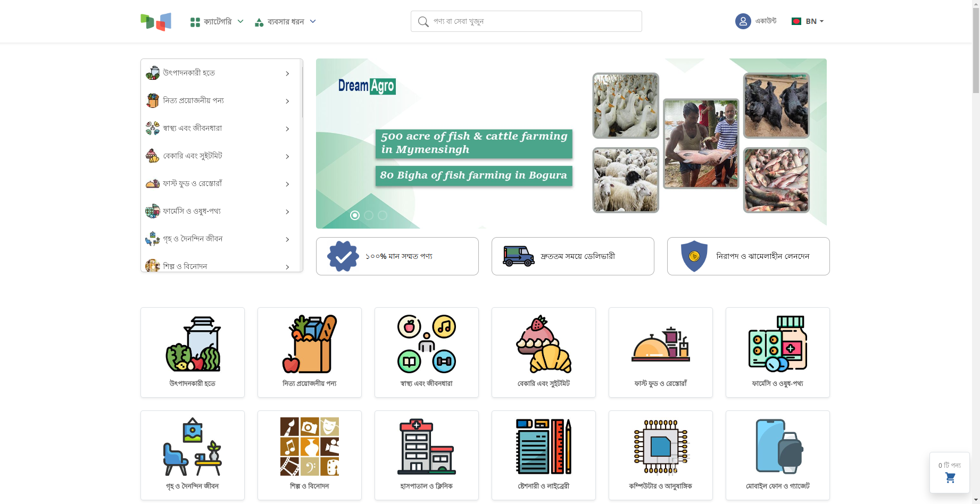Select the স্টেশনারী ও লাইব্রেরী category tile
The image size is (980, 504).
543,455
